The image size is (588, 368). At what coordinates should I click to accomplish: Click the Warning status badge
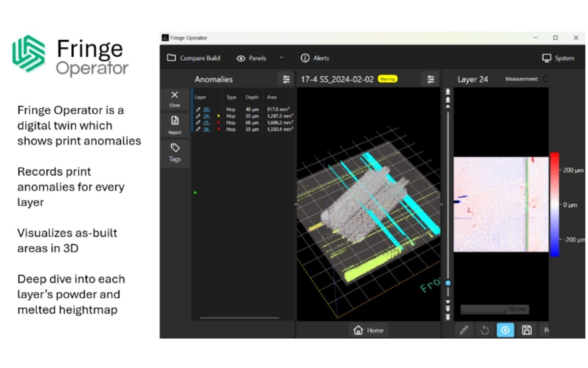coord(387,79)
